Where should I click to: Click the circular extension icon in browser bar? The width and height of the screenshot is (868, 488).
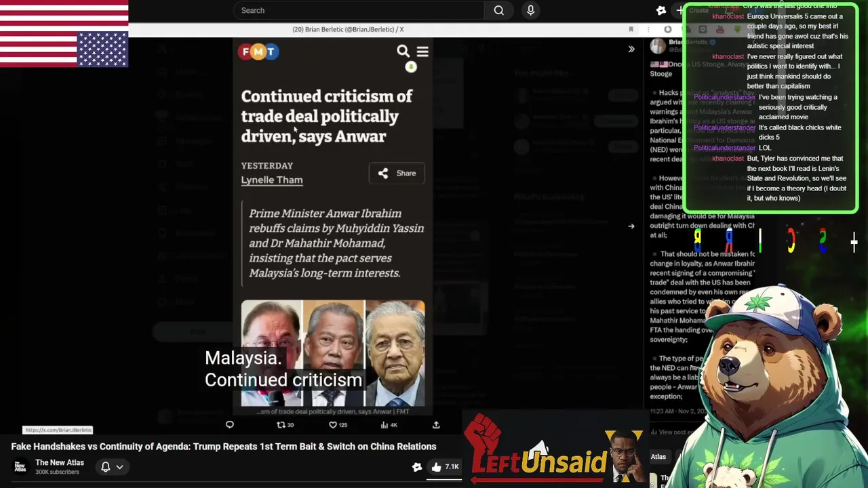pos(668,29)
